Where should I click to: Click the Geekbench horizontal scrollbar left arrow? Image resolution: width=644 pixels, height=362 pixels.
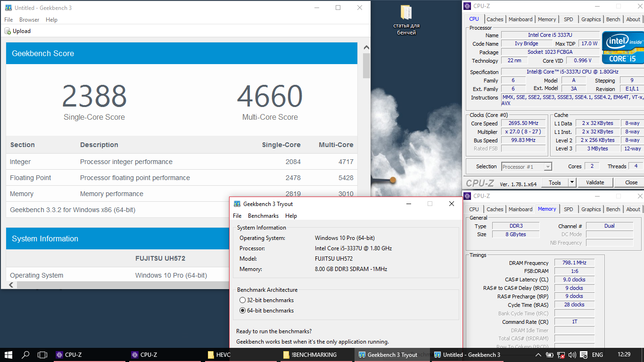(11, 285)
